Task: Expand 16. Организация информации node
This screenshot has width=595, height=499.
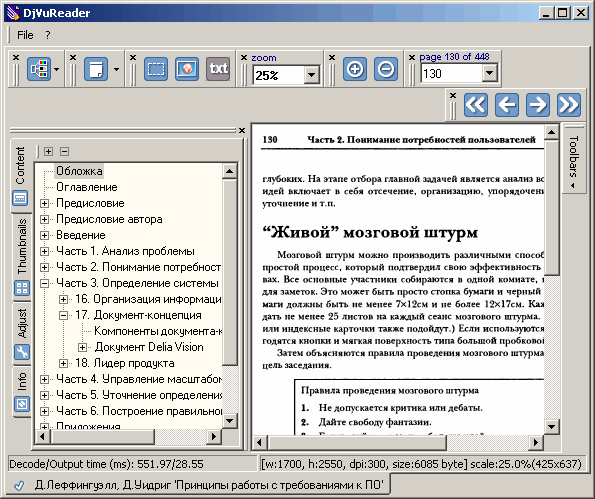Action: [x=63, y=299]
